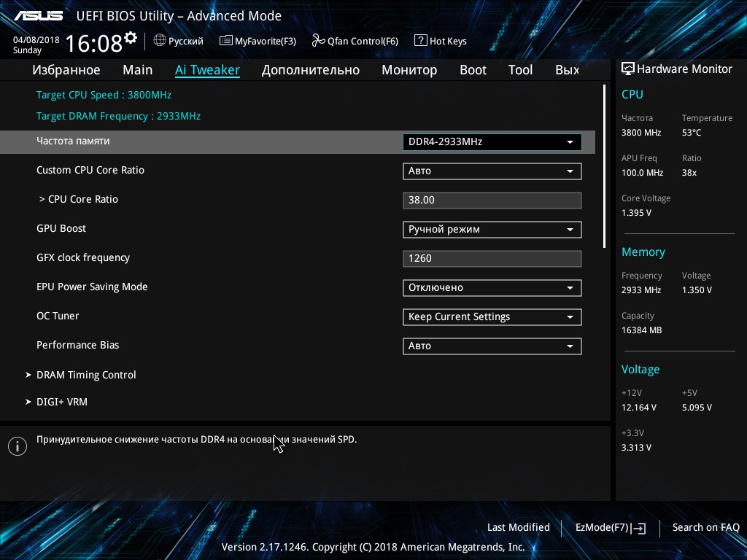Select the EPU Power Saving Mode label
The image size is (747, 560).
point(92,287)
